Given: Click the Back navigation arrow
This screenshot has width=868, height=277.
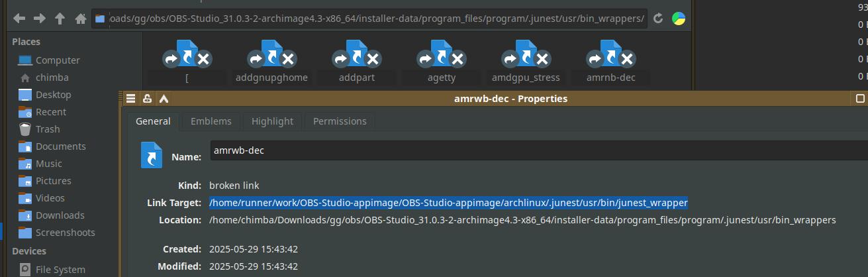Looking at the screenshot, I should coord(19,19).
